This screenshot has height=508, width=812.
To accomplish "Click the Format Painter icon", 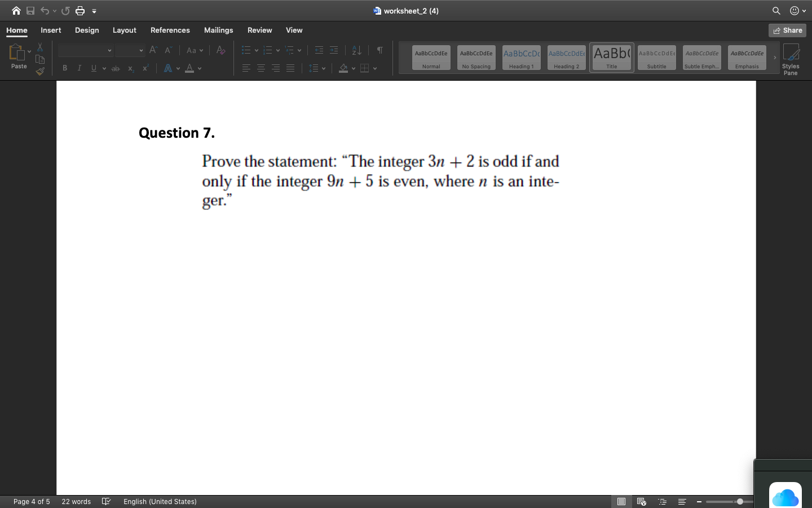I will [39, 72].
